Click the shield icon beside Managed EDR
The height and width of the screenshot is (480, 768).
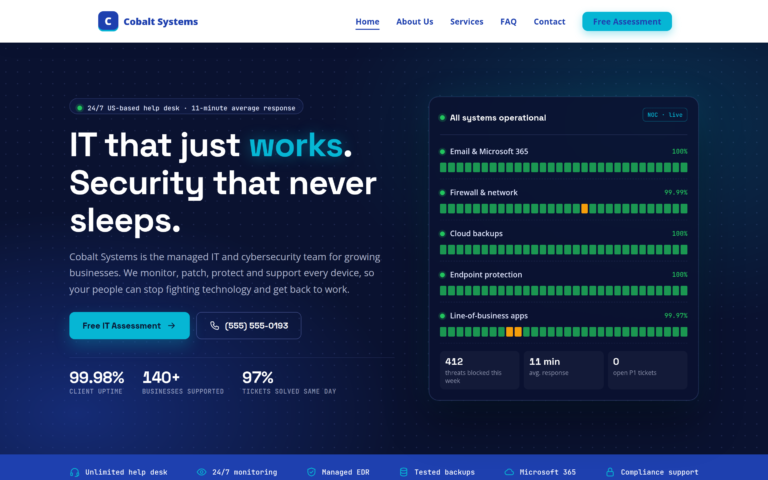311,472
